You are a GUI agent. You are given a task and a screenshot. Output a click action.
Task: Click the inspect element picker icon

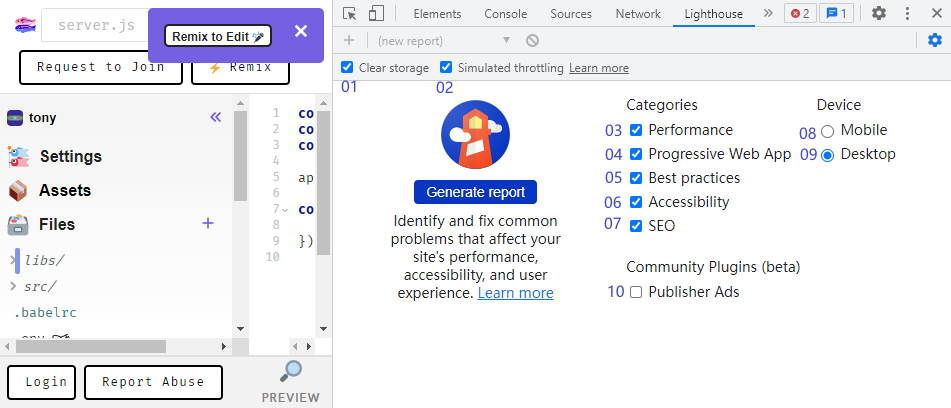349,14
